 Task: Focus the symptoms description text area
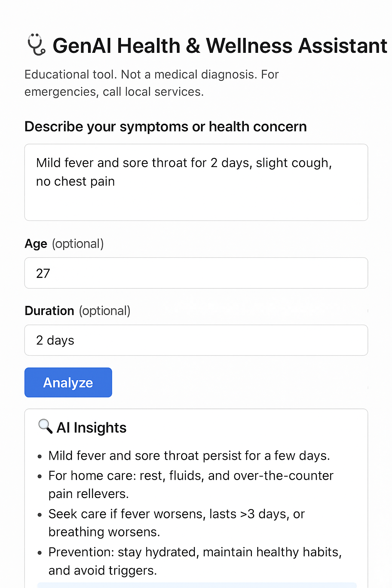pos(196,182)
